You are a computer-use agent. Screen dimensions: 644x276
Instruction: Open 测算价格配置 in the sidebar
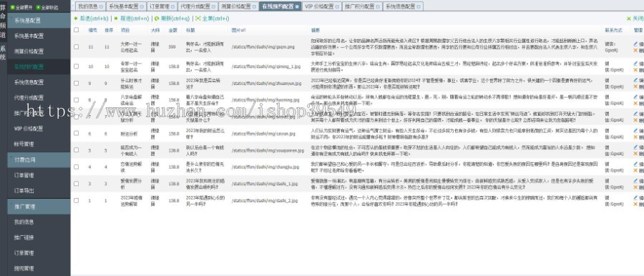[x=29, y=51]
